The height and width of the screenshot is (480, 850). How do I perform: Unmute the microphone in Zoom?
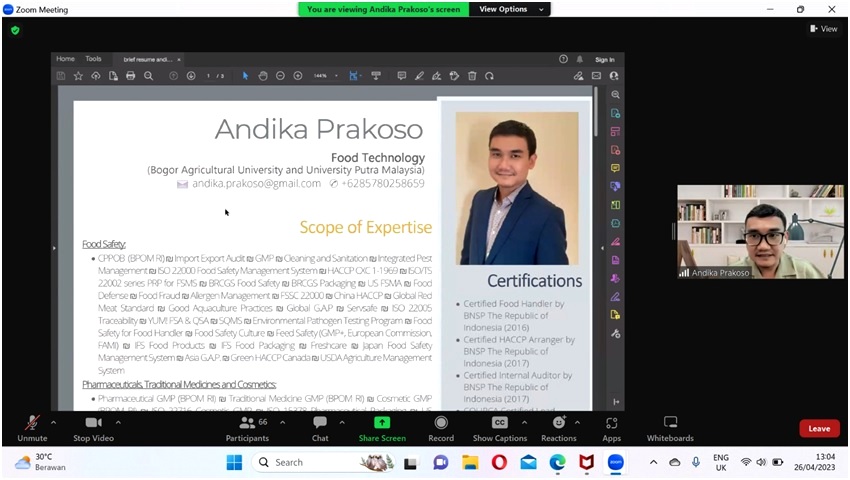(x=33, y=428)
